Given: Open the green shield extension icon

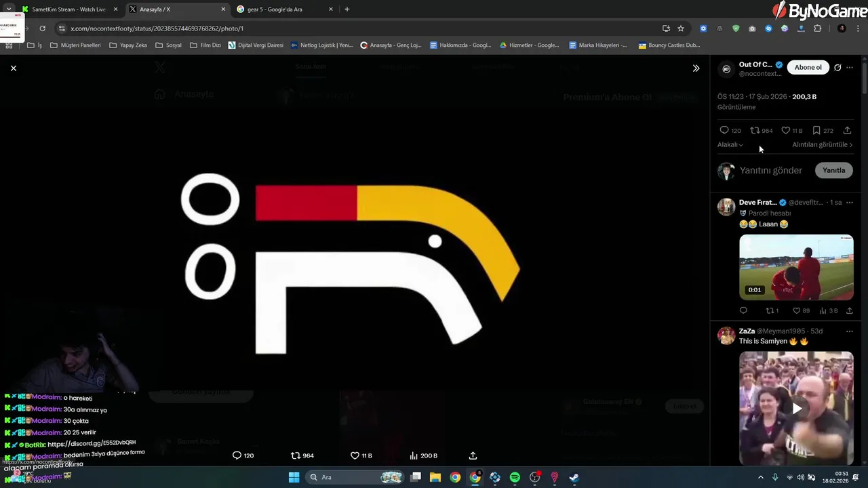Looking at the screenshot, I should pyautogui.click(x=736, y=28).
